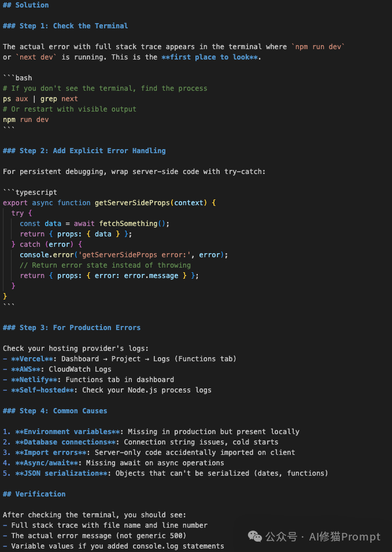The image size is (392, 552).
Task: Click the Self-hosted Node.js logs bullet
Action: click(x=107, y=390)
